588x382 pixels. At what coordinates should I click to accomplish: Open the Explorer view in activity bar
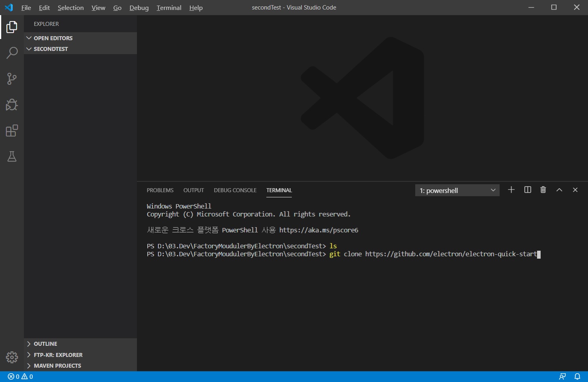point(12,27)
